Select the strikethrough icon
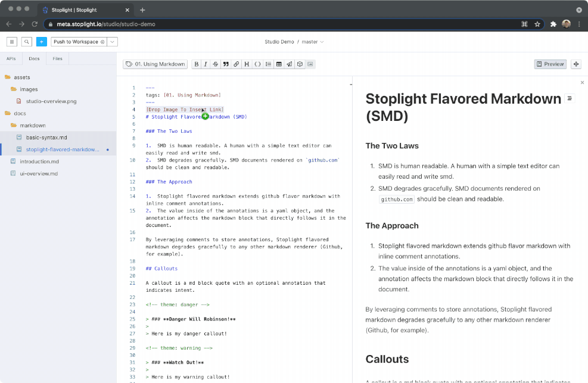This screenshot has height=383, width=588. (215, 64)
